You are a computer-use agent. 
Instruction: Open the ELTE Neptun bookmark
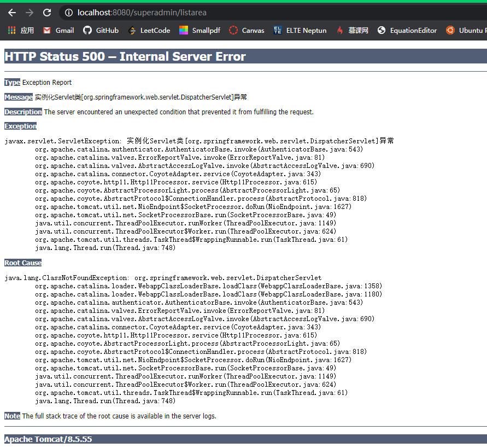pos(306,31)
